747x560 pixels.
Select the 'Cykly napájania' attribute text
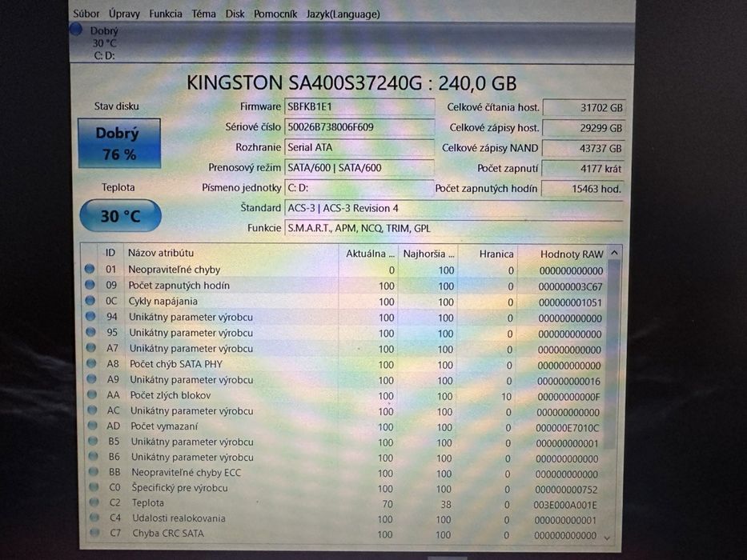(163, 301)
